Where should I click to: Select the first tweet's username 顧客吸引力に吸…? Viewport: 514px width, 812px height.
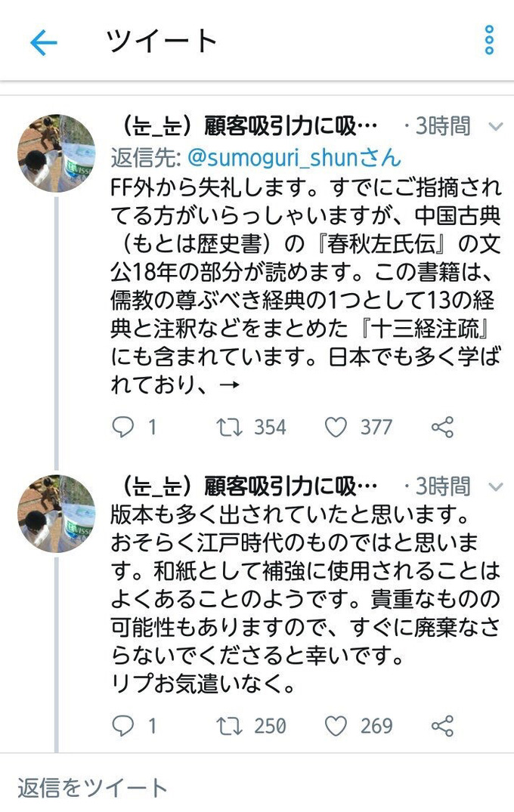point(242,127)
